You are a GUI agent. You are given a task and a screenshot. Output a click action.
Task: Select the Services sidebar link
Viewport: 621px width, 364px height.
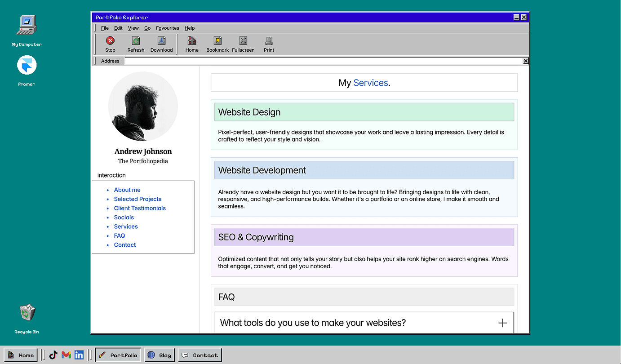(x=126, y=226)
